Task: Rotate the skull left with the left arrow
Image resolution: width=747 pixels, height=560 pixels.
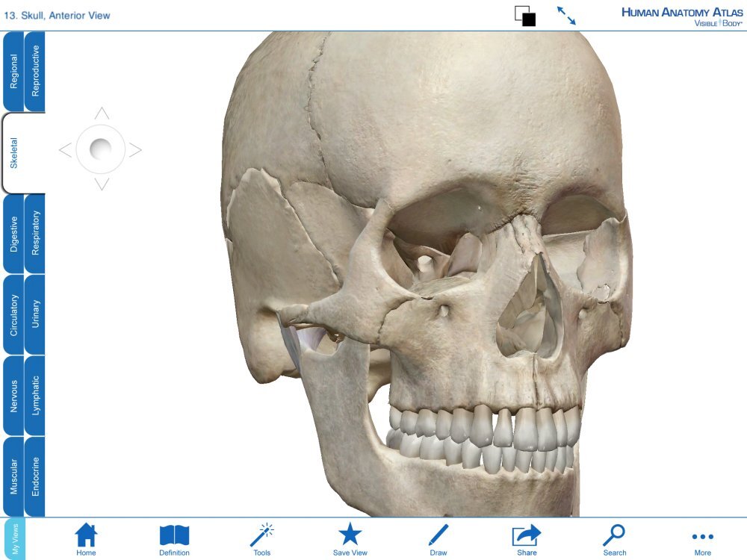Action: (x=66, y=149)
